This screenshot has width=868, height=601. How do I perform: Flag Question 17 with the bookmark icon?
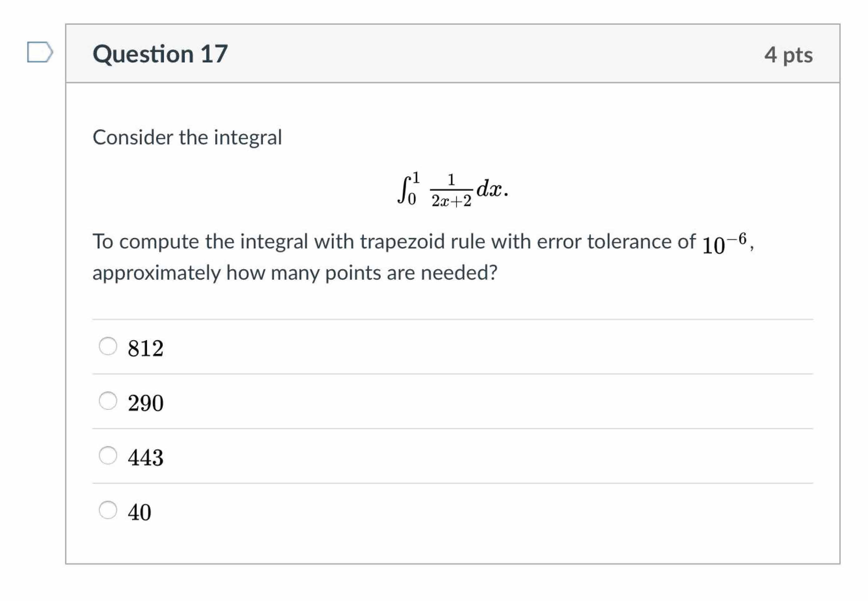(40, 52)
